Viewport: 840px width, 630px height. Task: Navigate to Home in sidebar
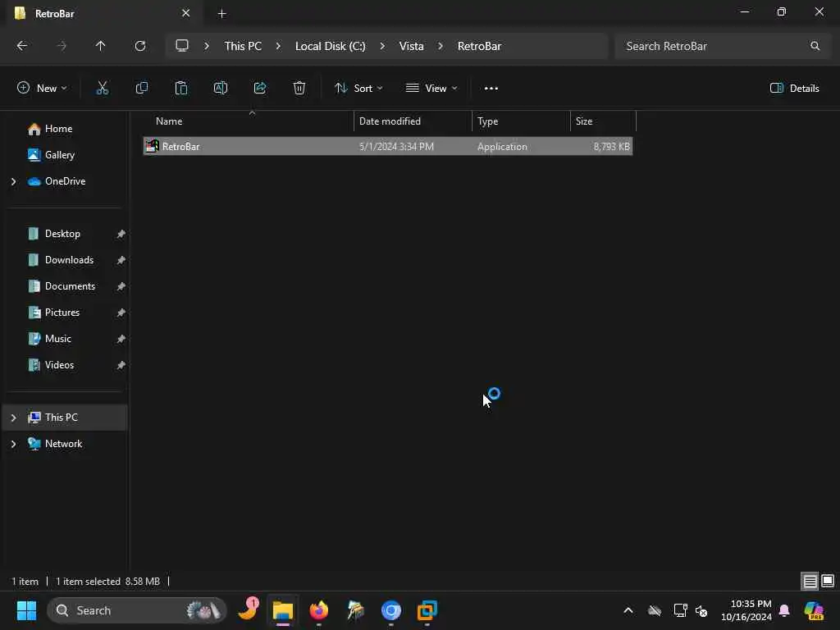pos(58,129)
